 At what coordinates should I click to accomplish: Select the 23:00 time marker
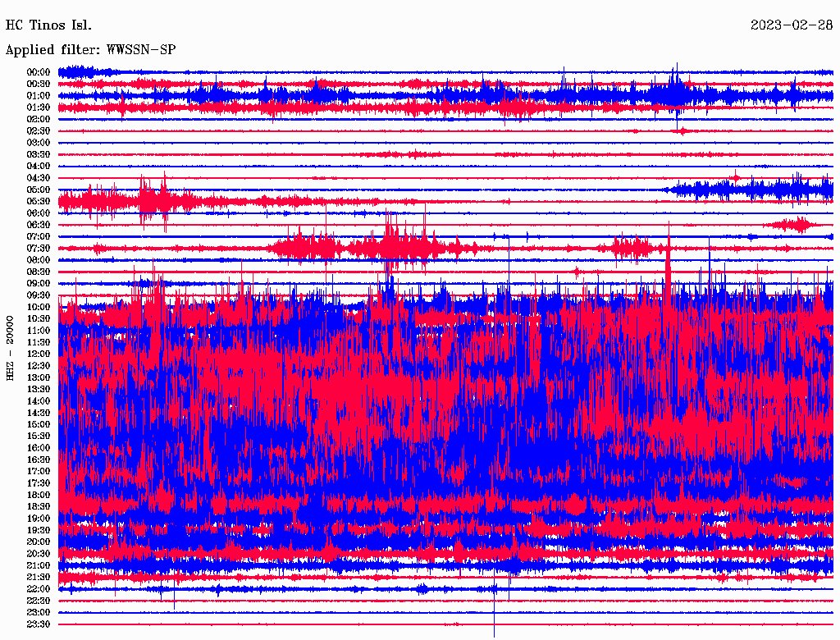point(39,612)
